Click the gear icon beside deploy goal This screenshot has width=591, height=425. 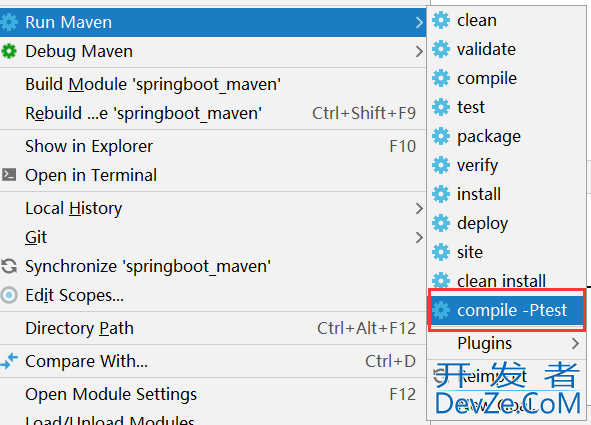(x=441, y=223)
